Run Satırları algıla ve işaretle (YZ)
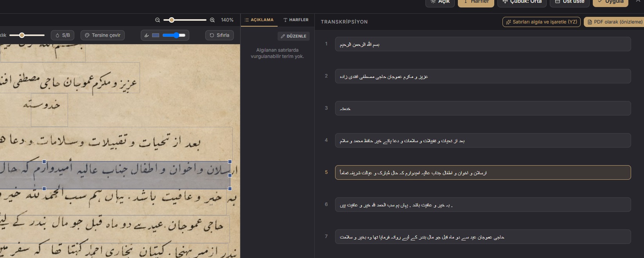 542,22
